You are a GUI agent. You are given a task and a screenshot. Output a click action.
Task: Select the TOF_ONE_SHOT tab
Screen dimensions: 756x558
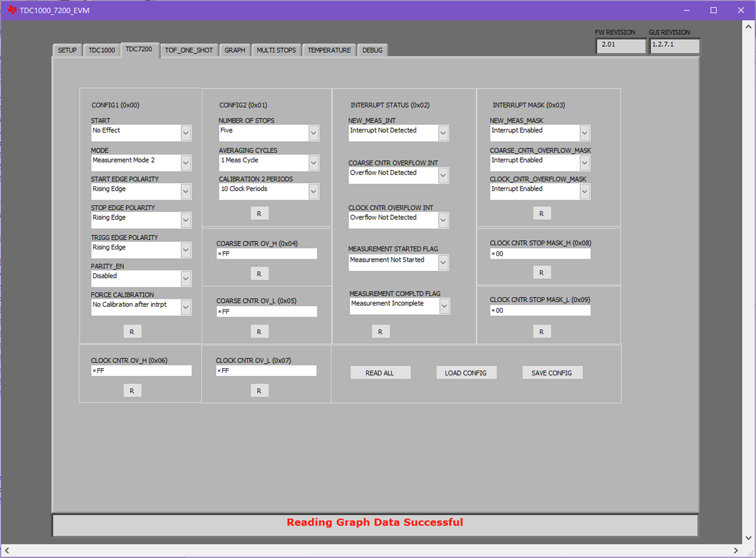[189, 50]
